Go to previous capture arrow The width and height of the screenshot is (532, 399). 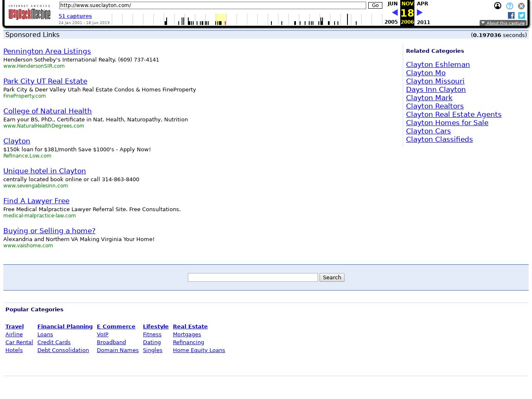395,12
